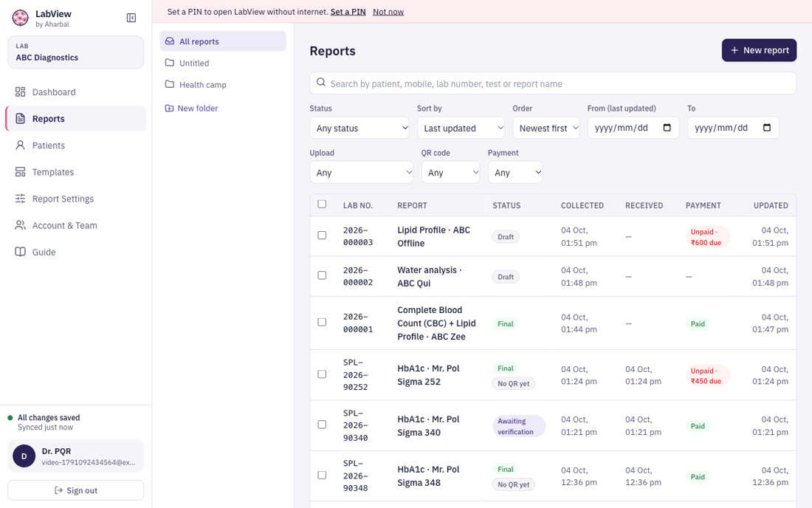Click the Health camp folder icon
This screenshot has width=812, height=508.
(169, 84)
